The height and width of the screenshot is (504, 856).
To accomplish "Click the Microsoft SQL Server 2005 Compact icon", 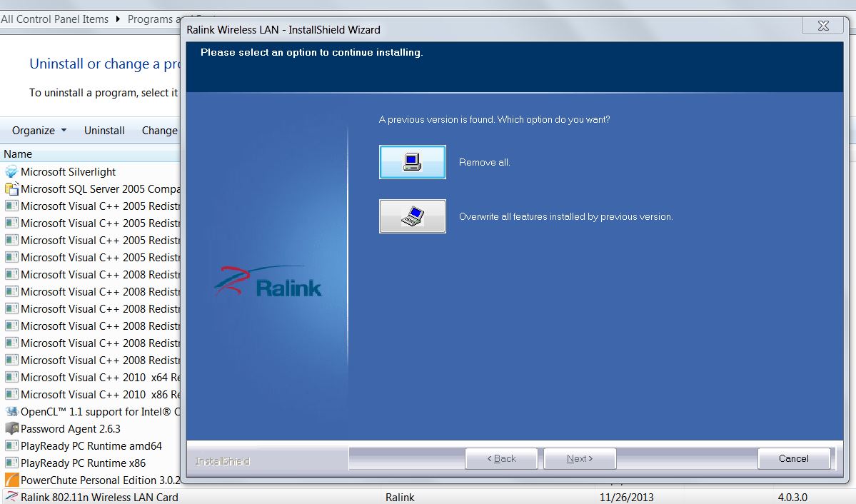I will pyautogui.click(x=13, y=188).
